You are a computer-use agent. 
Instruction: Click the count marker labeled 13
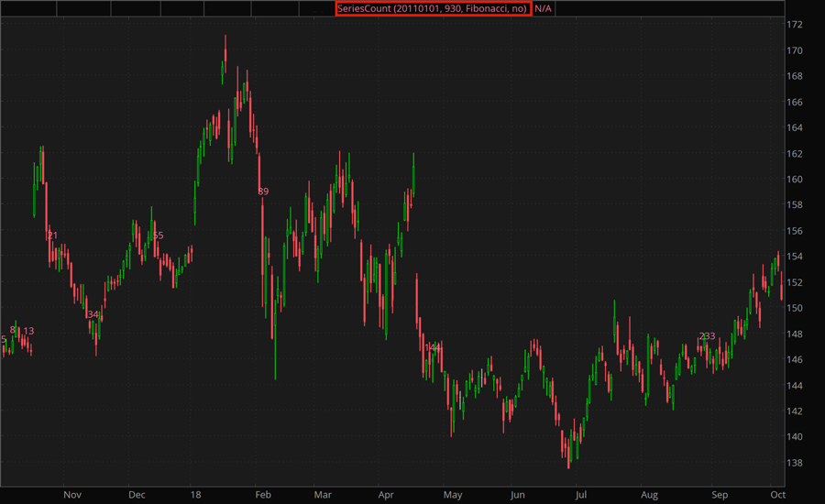click(x=28, y=331)
